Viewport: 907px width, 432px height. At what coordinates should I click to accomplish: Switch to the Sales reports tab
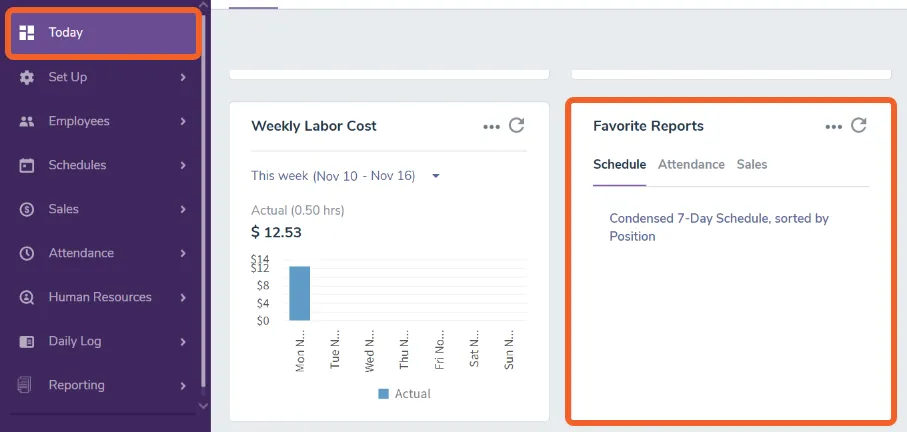tap(752, 165)
